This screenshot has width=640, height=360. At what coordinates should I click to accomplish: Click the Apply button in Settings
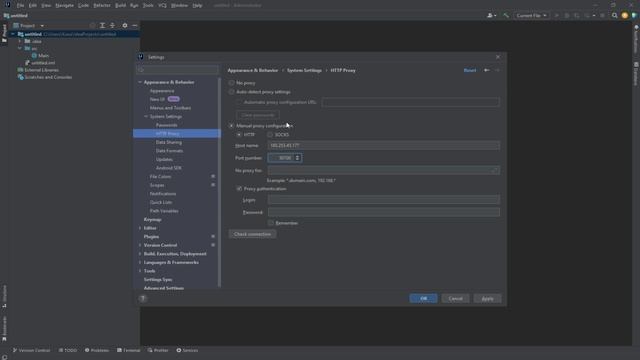(487, 298)
